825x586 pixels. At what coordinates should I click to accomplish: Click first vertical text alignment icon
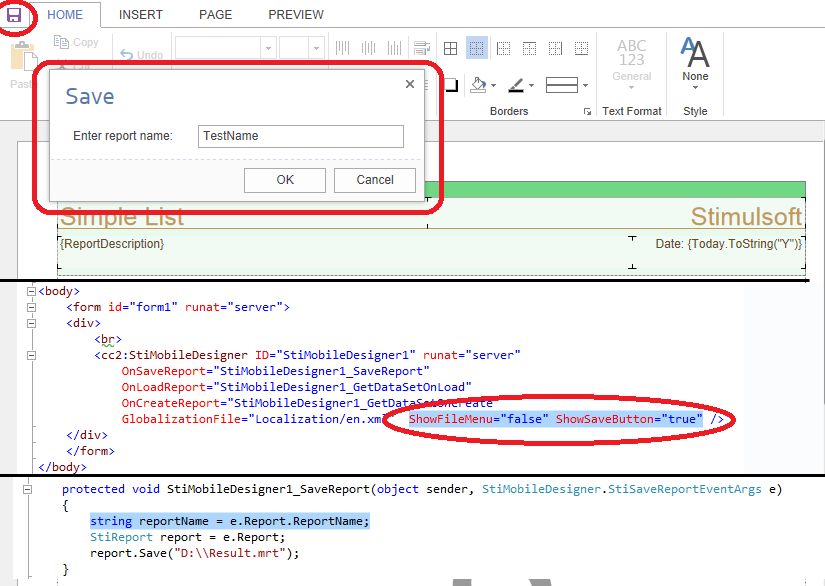pos(343,48)
